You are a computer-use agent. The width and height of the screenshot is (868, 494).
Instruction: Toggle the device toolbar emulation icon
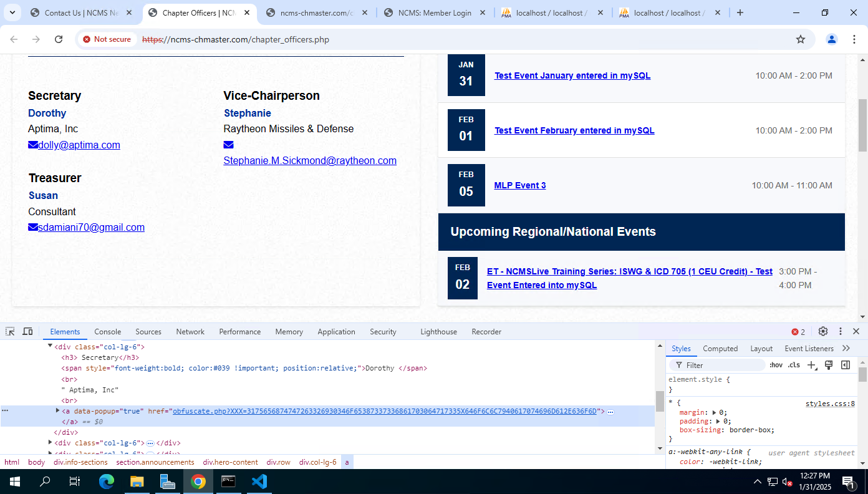(x=27, y=331)
